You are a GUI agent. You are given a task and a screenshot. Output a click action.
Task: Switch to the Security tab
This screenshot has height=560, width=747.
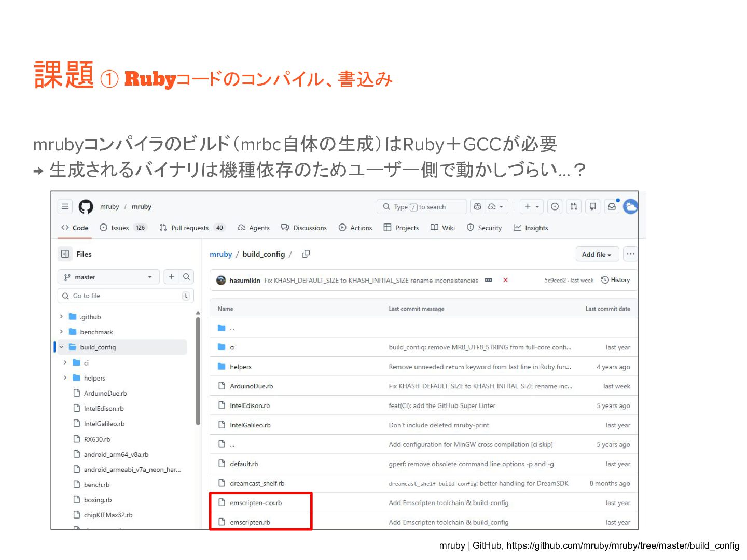point(484,228)
